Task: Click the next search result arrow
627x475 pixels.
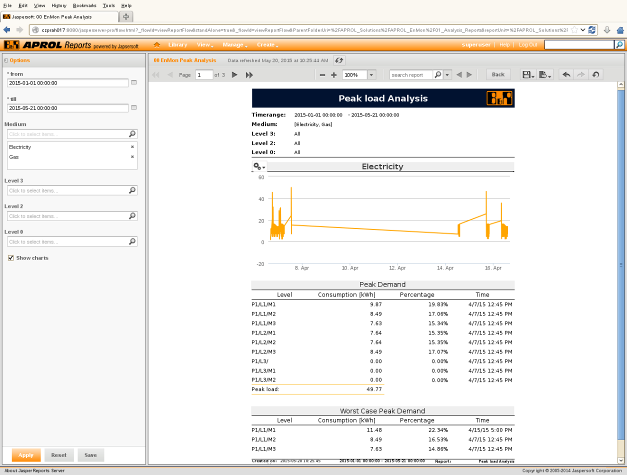Action: 469,75
